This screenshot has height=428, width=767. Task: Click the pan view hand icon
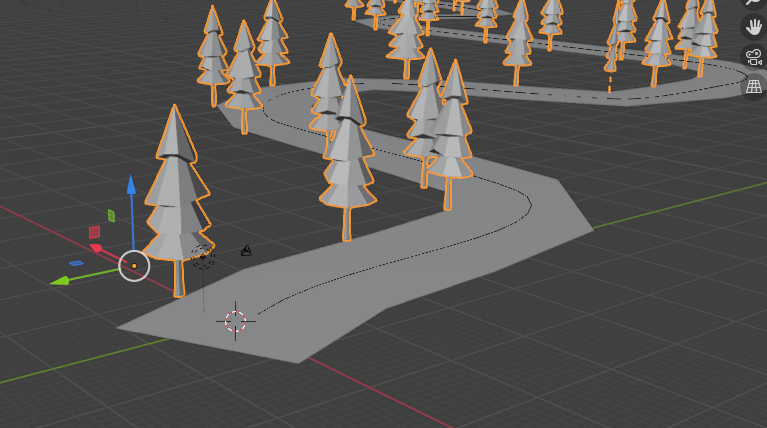tap(754, 26)
